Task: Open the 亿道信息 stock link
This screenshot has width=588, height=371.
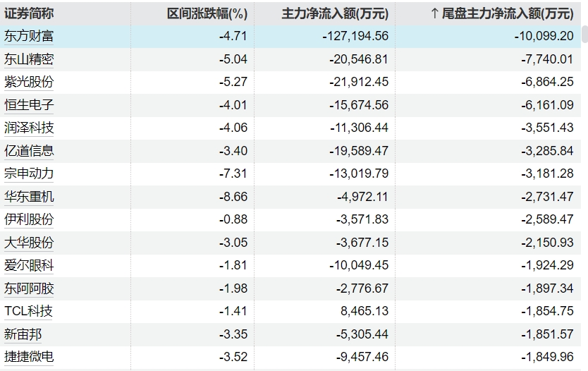Action: (x=29, y=151)
